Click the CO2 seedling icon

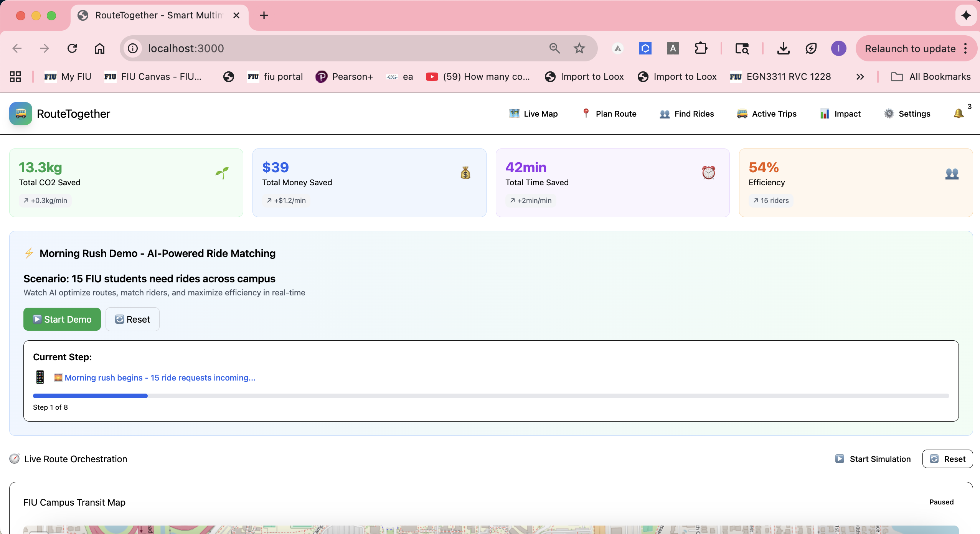[222, 173]
